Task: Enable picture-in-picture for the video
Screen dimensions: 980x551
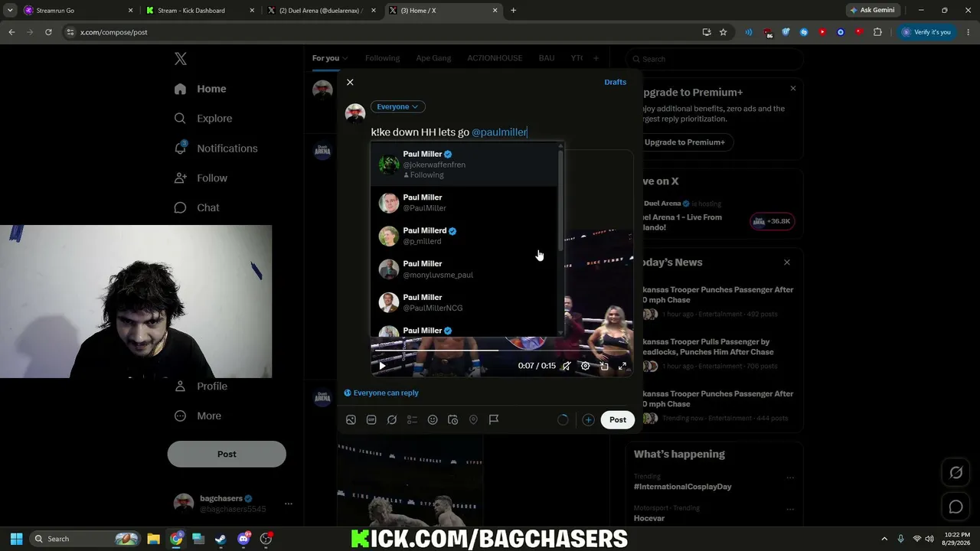Action: pyautogui.click(x=604, y=366)
